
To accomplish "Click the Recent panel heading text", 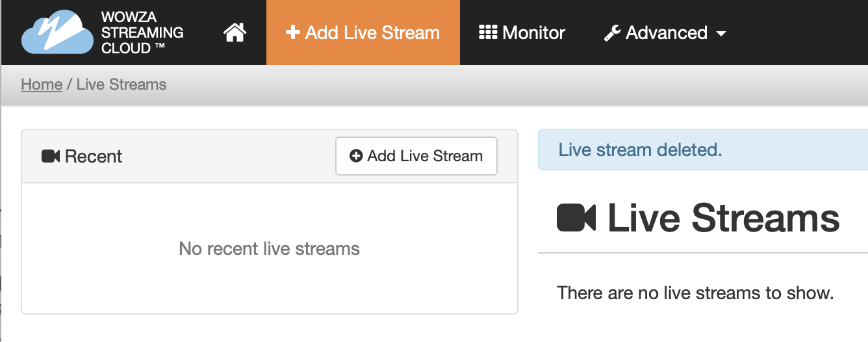I will click(94, 156).
